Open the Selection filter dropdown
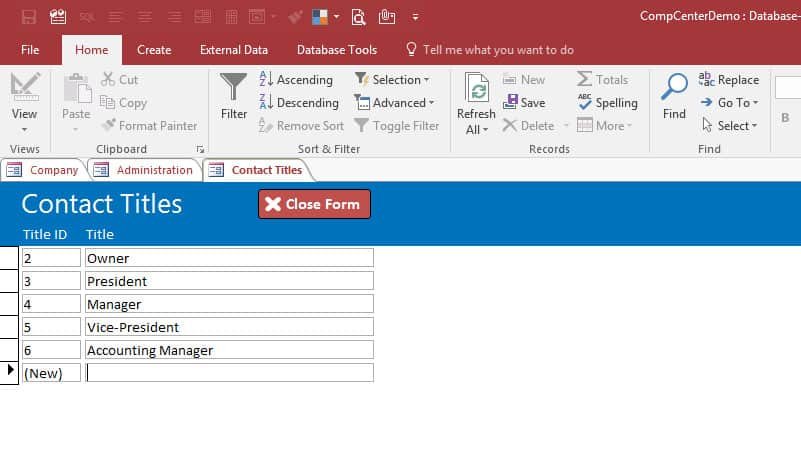The height and width of the screenshot is (462, 801). (392, 80)
